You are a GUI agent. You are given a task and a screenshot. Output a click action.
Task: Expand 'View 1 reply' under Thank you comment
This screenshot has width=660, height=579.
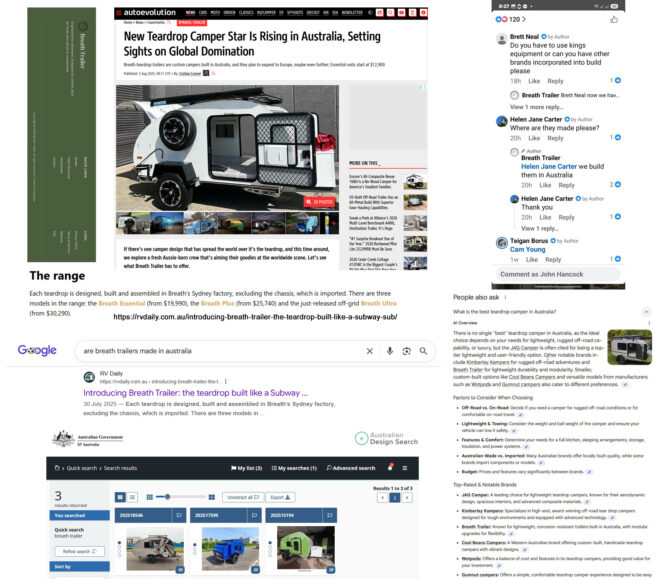pyautogui.click(x=540, y=228)
